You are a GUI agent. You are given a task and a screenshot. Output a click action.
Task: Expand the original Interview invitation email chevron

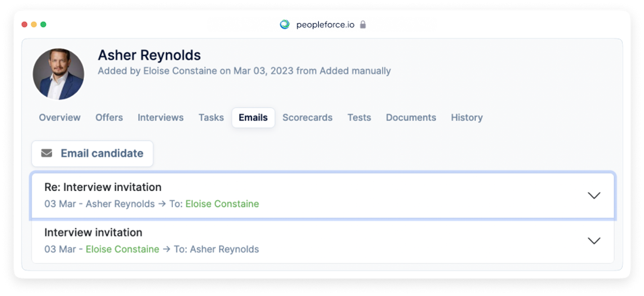pyautogui.click(x=594, y=241)
